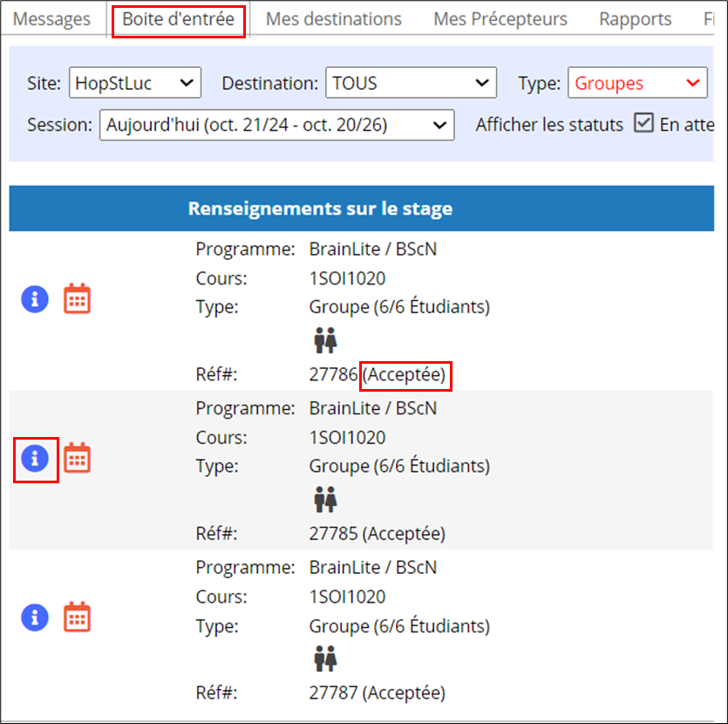The height and width of the screenshot is (724, 728).
Task: Open the Mes Précepteurs tab
Action: (x=500, y=19)
